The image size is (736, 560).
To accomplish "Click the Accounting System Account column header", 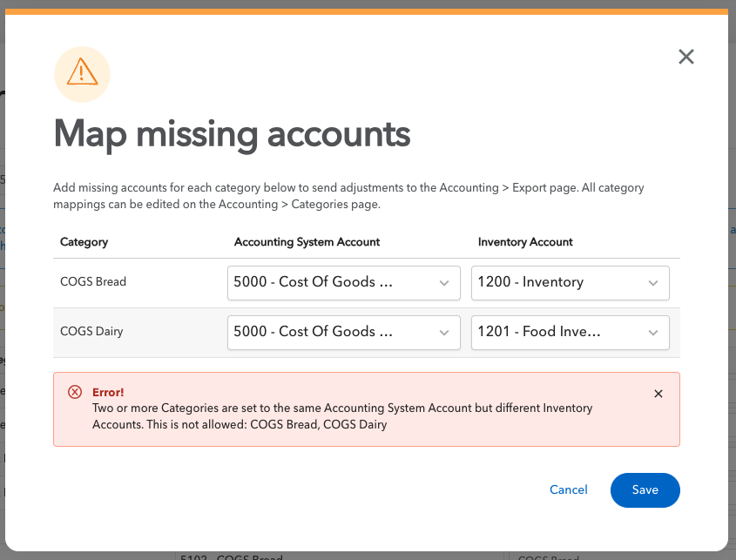I will click(x=307, y=242).
